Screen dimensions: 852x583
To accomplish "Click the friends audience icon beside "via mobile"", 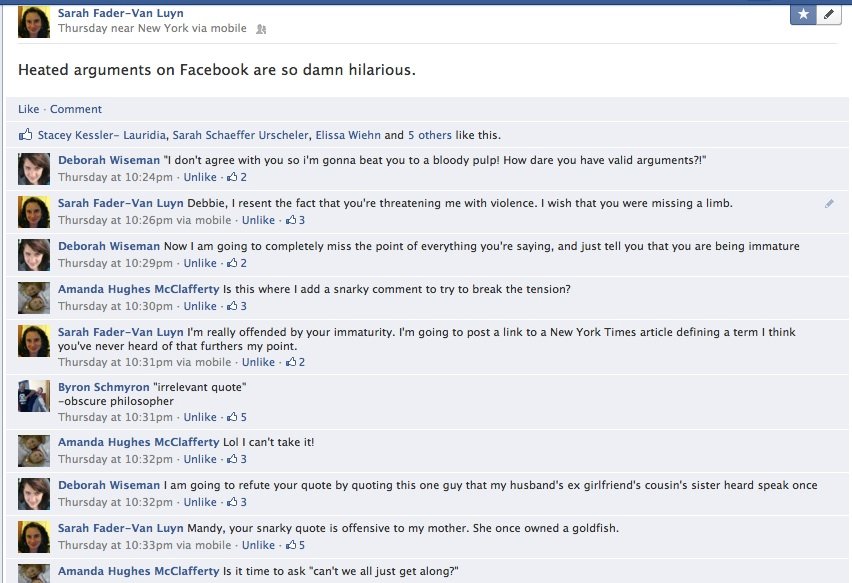I will click(x=261, y=29).
